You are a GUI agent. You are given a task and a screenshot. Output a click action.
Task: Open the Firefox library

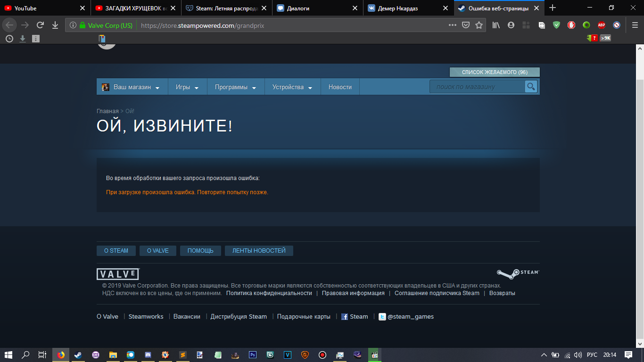(496, 25)
